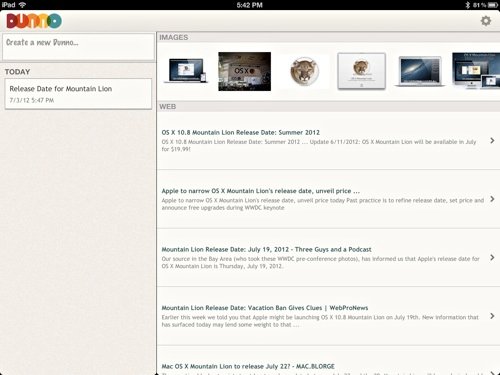Click the WEB section header
The width and height of the screenshot is (500, 375).
328,107
